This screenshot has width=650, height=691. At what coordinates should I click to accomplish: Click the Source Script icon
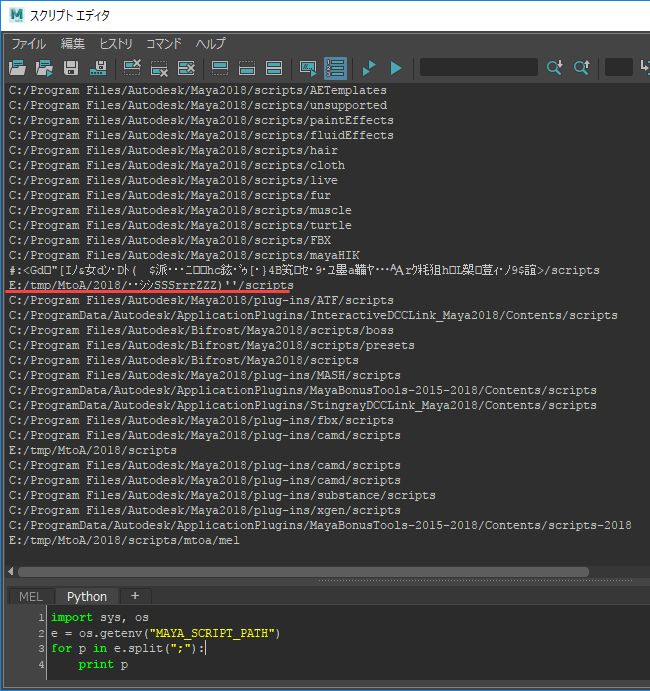point(44,68)
